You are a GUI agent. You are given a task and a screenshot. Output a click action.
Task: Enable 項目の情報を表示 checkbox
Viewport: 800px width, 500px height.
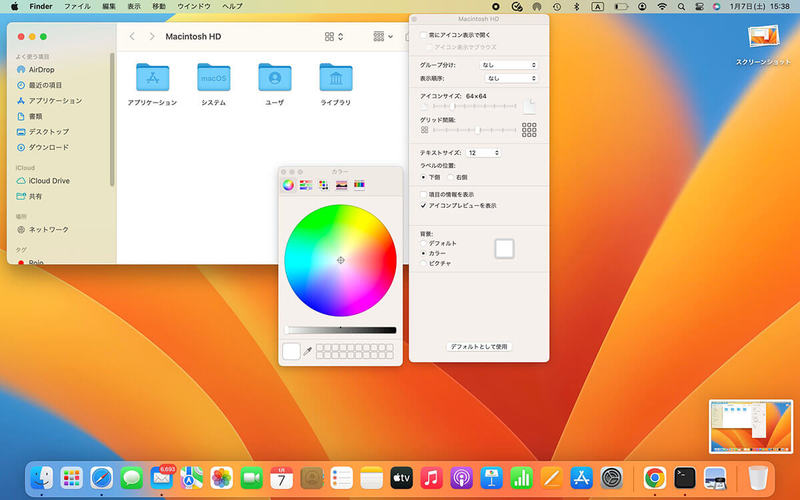tap(423, 195)
